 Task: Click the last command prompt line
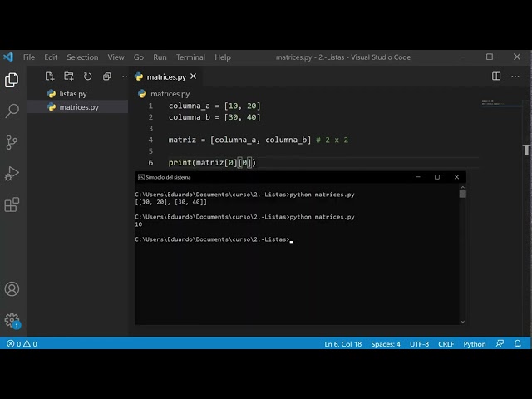tap(214, 239)
